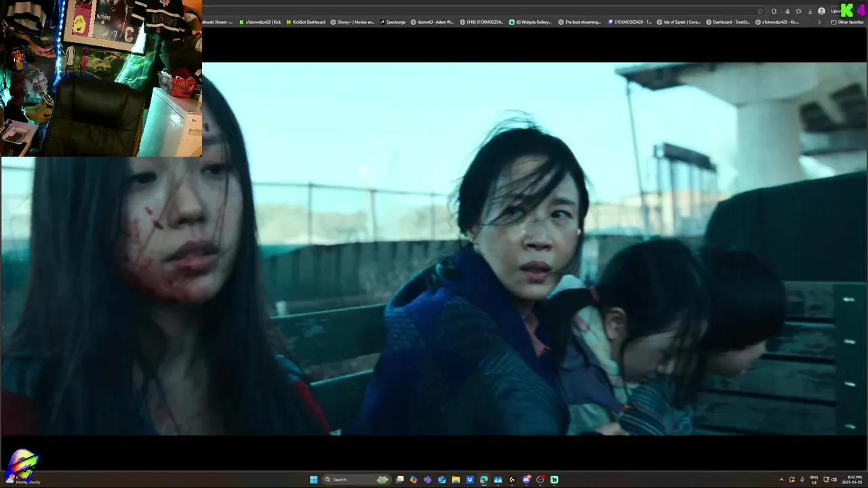This screenshot has height=488, width=868.
Task: Switch the ENG US input language
Action: [814, 479]
